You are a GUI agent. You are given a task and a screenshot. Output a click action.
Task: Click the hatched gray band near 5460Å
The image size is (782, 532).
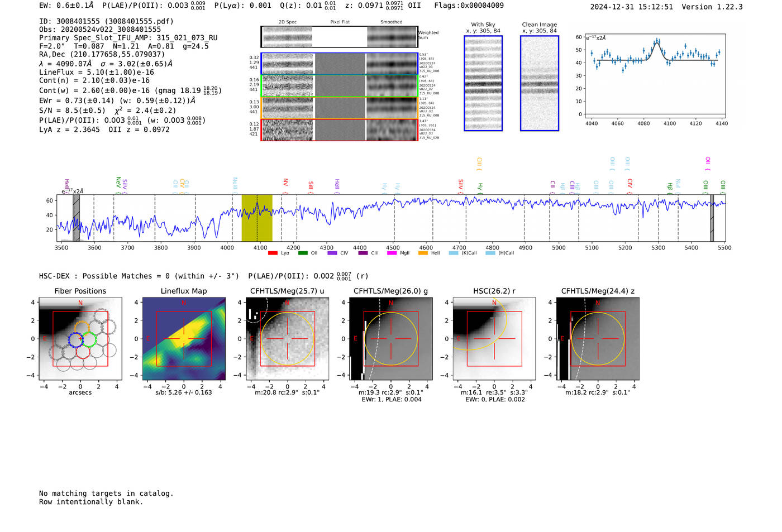pyautogui.click(x=712, y=218)
